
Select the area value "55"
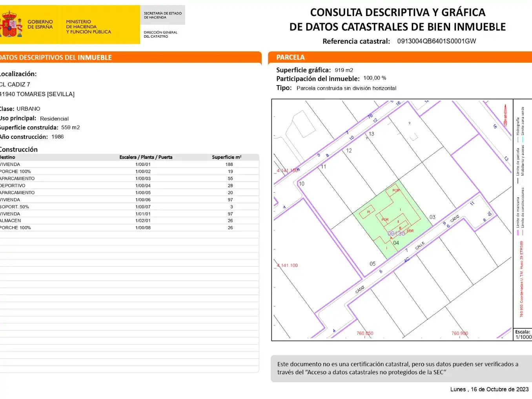tap(230, 179)
